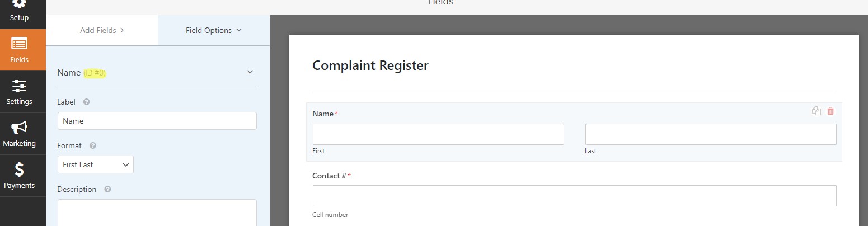The width and height of the screenshot is (868, 226).
Task: Switch to the Field Options tab
Action: (214, 30)
